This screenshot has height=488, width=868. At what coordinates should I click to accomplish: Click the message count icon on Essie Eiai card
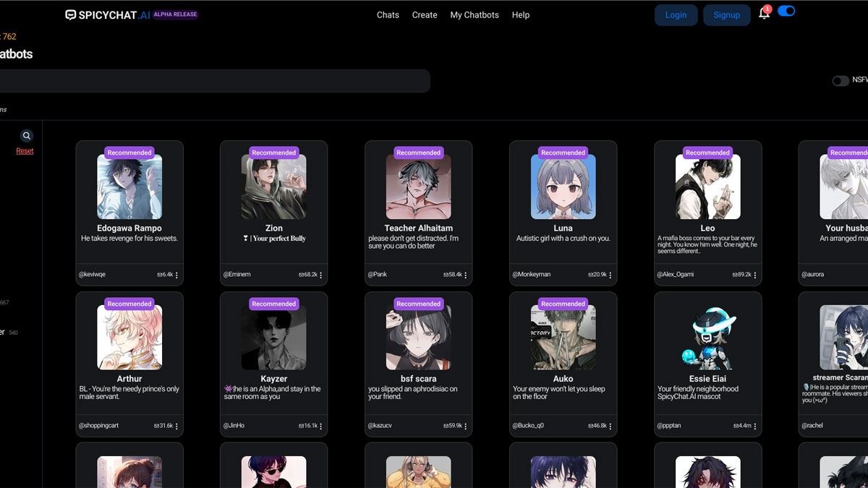coord(736,426)
